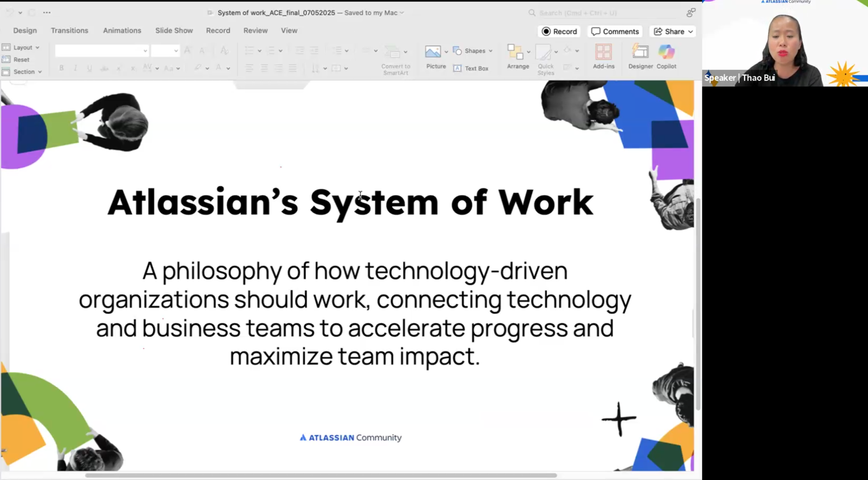Click the Reset slide icon
The image size is (868, 480).
[6, 59]
